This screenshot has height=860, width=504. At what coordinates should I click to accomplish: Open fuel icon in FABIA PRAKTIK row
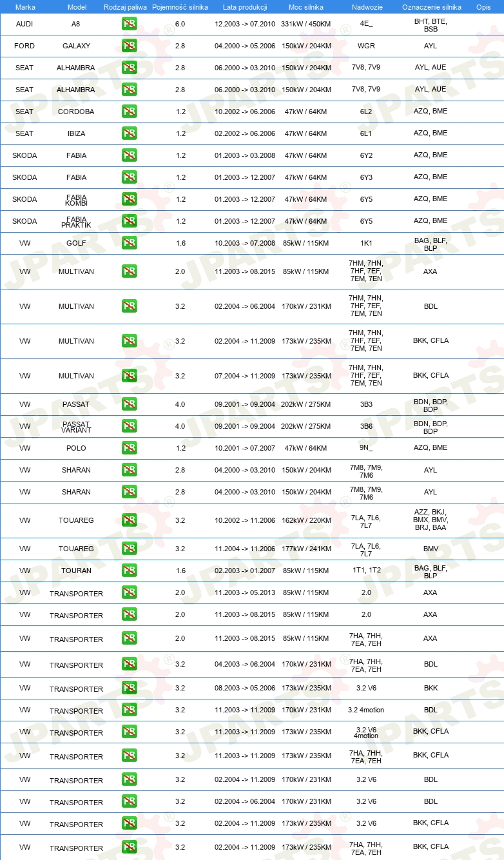pyautogui.click(x=129, y=221)
